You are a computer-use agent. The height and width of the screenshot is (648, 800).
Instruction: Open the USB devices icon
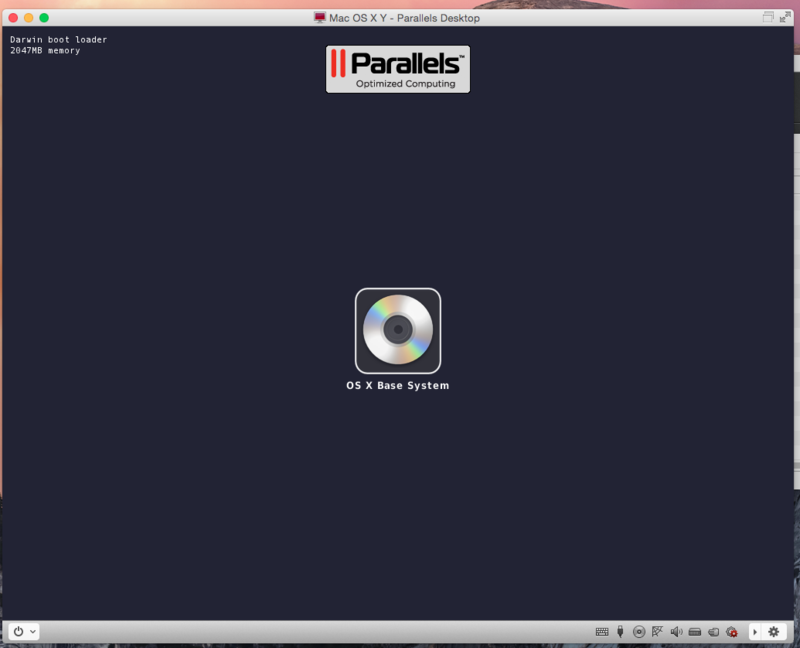coord(620,632)
